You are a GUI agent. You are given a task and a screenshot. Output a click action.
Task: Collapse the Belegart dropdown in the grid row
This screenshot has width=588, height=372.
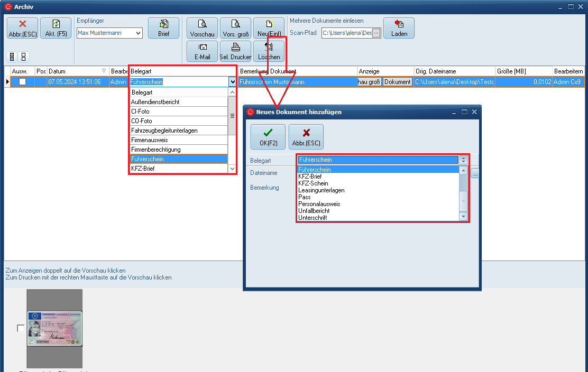[232, 82]
